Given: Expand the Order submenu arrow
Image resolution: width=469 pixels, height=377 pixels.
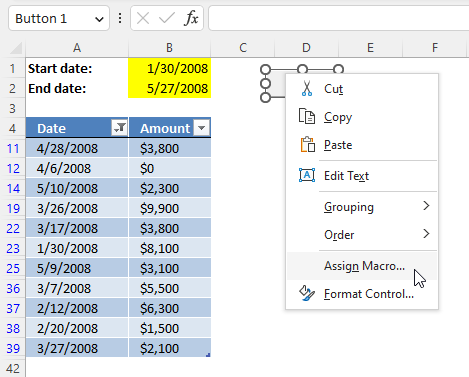Looking at the screenshot, I should 426,234.
